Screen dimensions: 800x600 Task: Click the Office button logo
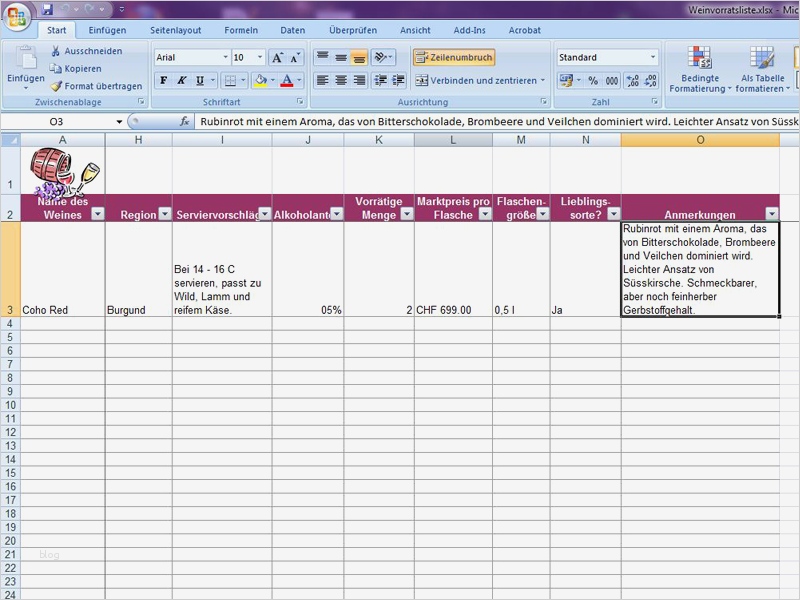click(x=17, y=19)
